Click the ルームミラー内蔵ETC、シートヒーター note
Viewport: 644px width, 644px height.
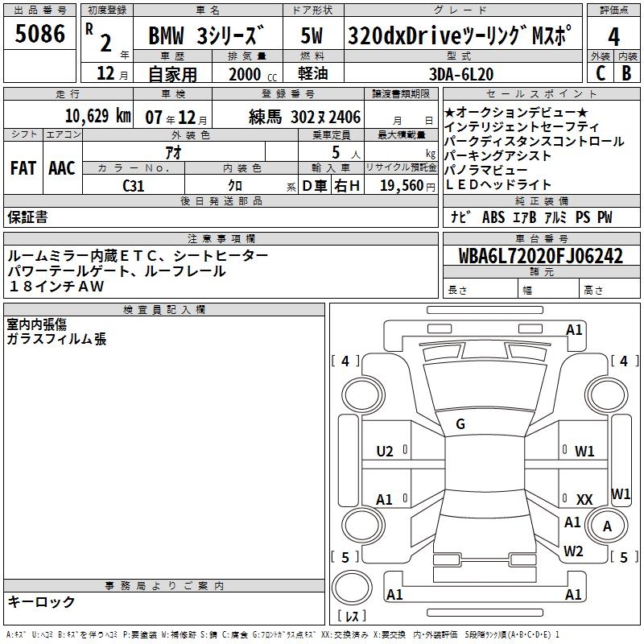click(x=138, y=256)
